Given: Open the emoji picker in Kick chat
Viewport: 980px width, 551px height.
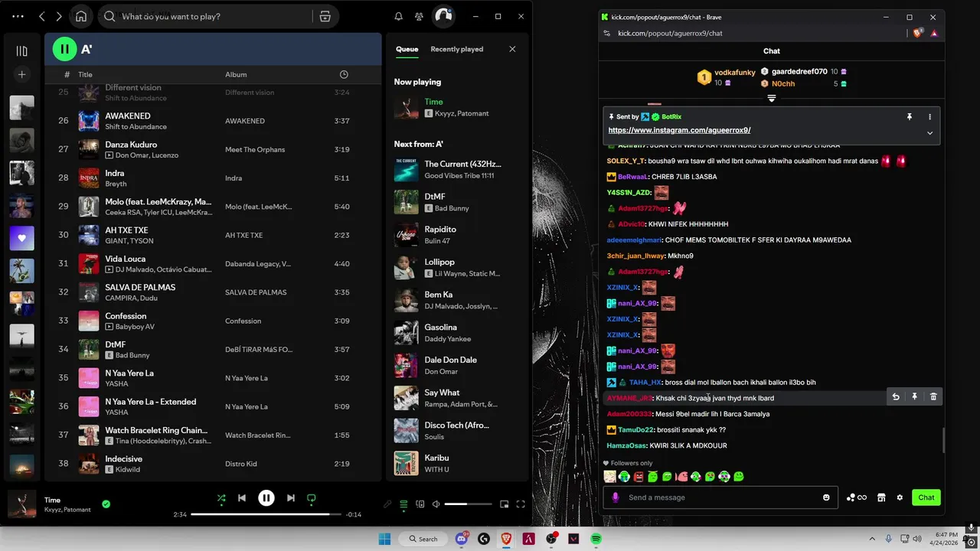Looking at the screenshot, I should tap(826, 497).
